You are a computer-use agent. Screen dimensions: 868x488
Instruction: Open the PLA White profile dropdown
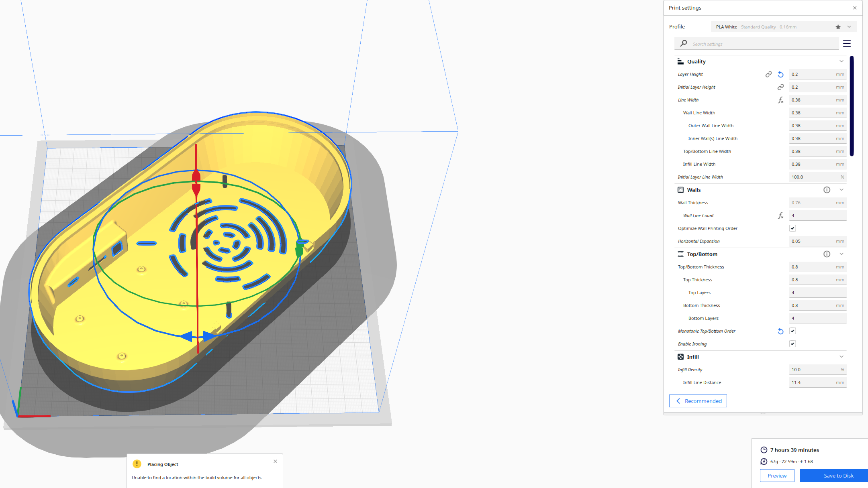(x=850, y=26)
